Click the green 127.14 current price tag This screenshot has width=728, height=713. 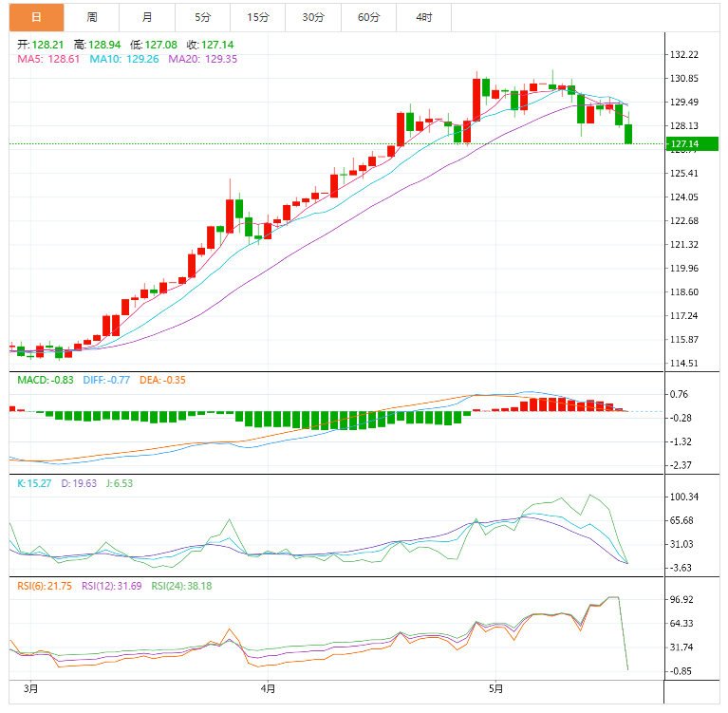coord(691,144)
